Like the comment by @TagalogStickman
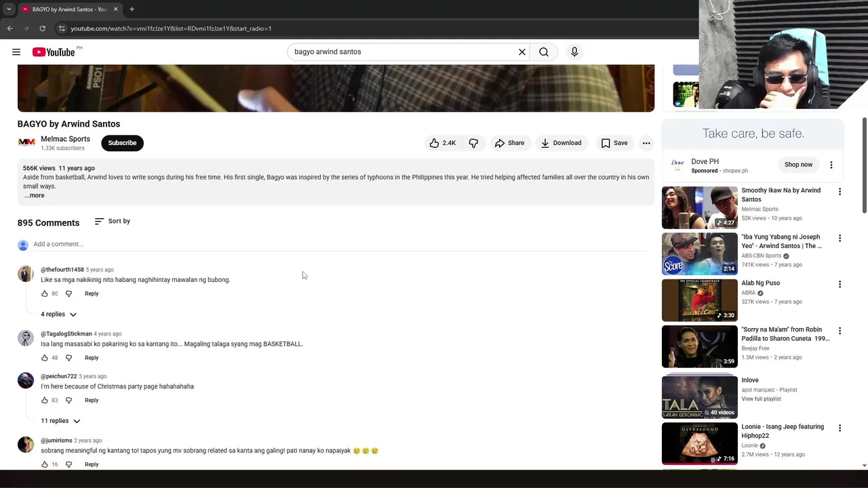Image resolution: width=868 pixels, height=488 pixels. coord(45,358)
